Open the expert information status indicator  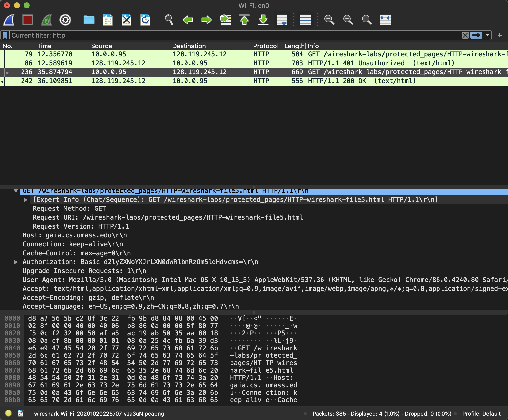(8, 413)
